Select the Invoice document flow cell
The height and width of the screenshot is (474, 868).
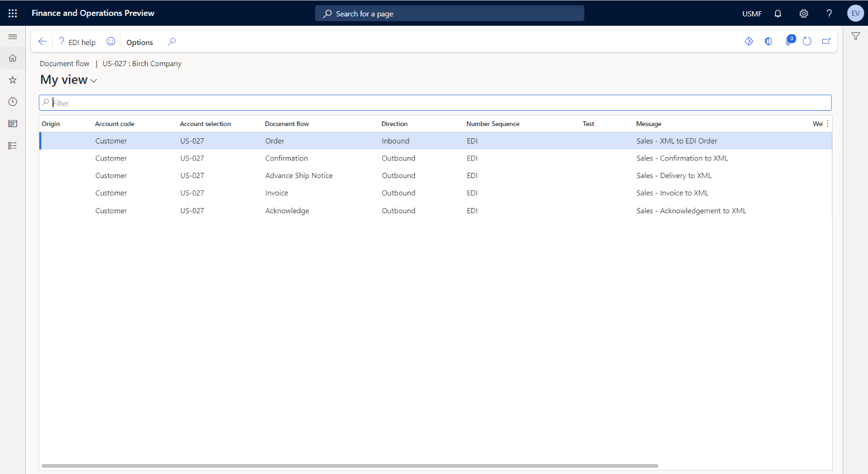(x=277, y=193)
